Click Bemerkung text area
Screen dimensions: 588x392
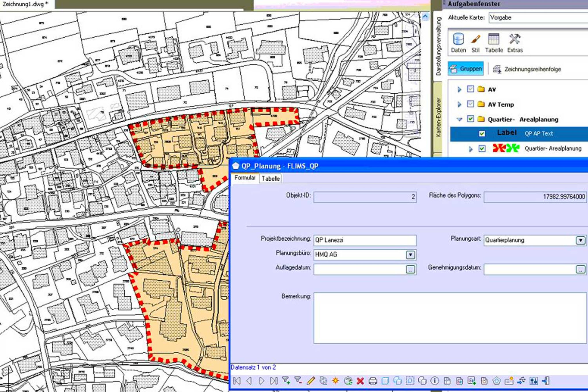(450, 318)
